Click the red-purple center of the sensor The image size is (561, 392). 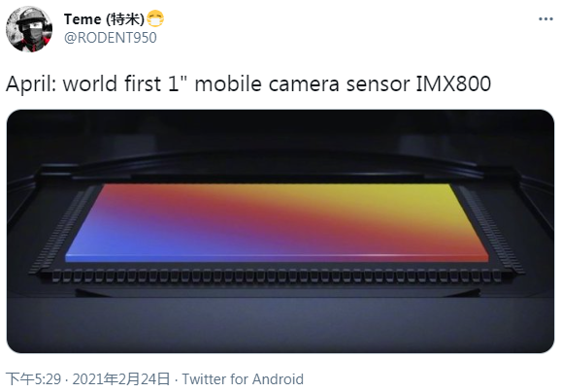[276, 223]
